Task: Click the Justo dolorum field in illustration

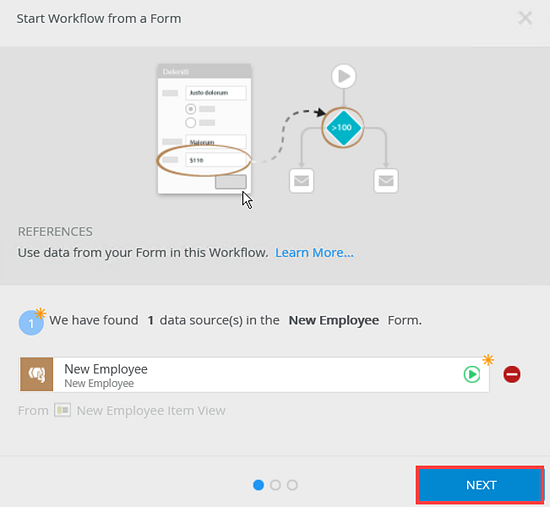Action: 216,93
